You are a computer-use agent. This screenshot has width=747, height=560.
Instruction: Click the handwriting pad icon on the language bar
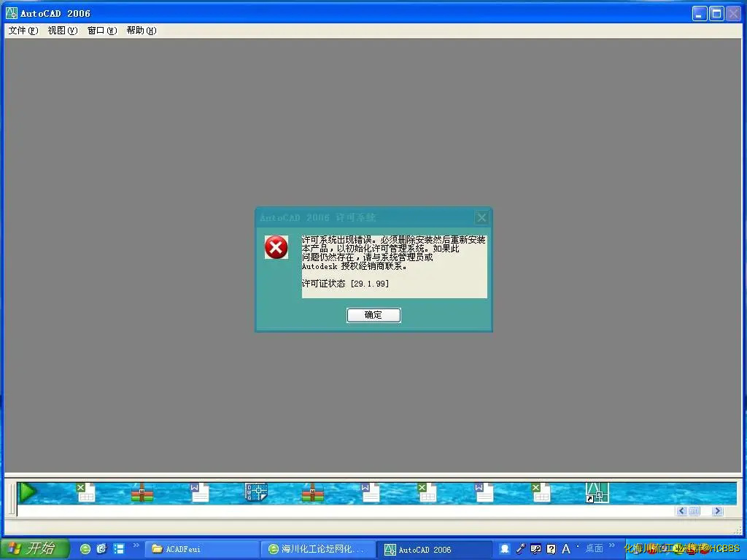pyautogui.click(x=536, y=549)
